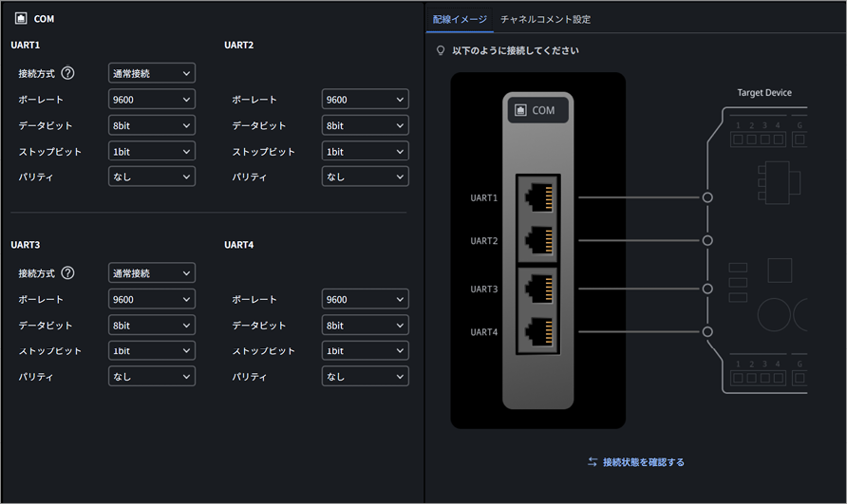847x504 pixels.
Task: Expand the UART3 ストップビット dropdown
Action: coord(152,350)
